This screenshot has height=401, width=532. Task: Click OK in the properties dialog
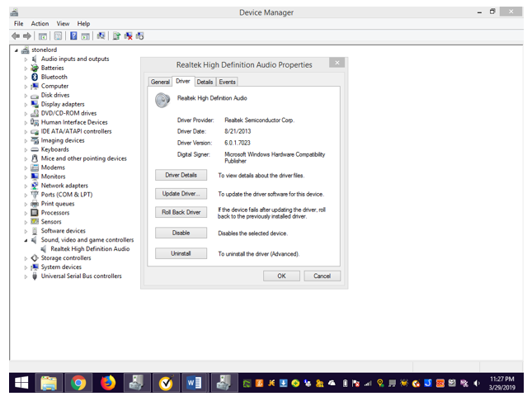pos(281,276)
